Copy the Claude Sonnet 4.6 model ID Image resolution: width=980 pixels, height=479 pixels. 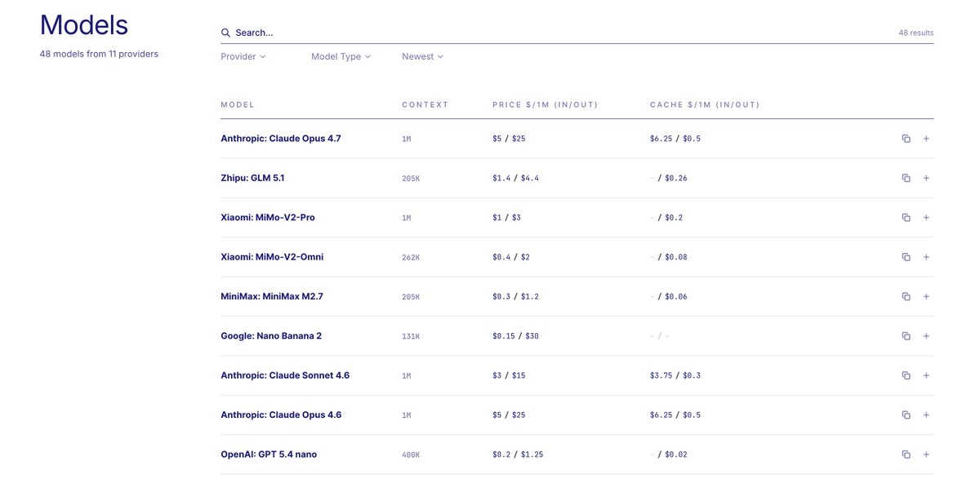point(906,375)
